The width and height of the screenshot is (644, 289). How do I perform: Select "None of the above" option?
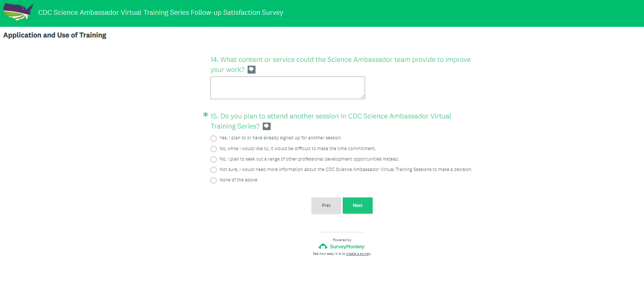[x=214, y=180]
